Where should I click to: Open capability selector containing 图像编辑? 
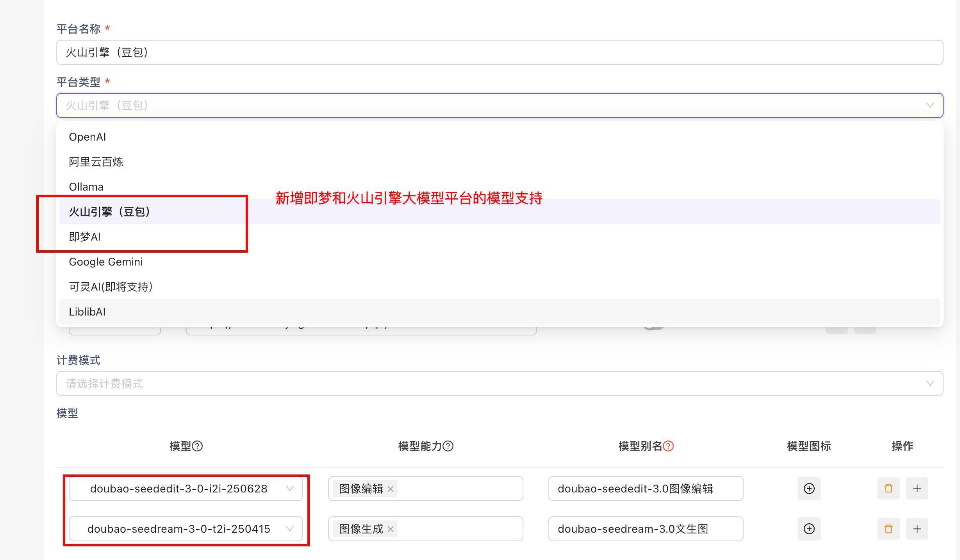point(426,489)
